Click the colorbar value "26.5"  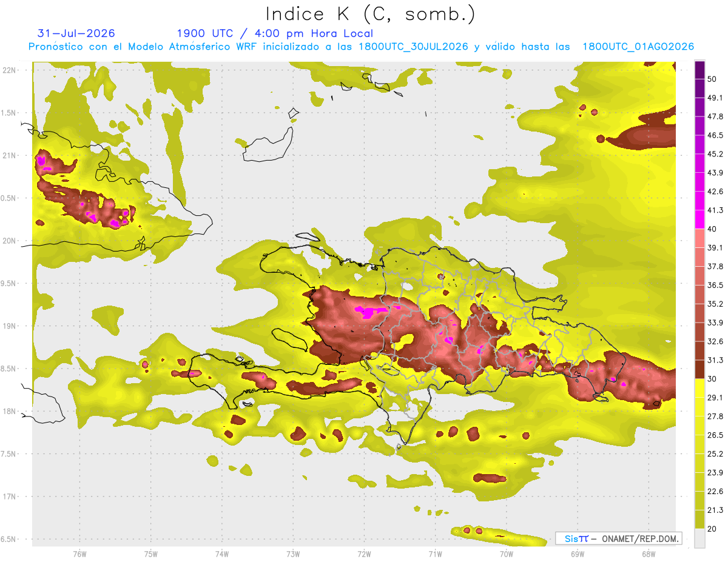tap(715, 435)
